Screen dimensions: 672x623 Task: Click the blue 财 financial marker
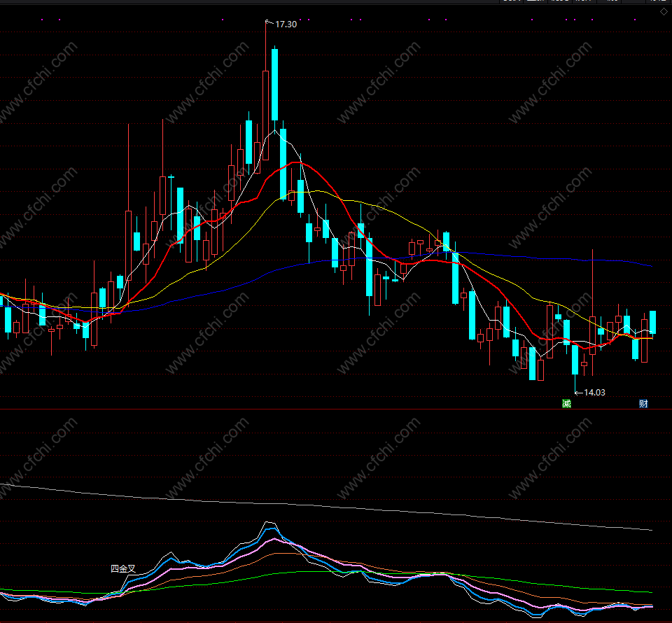643,404
